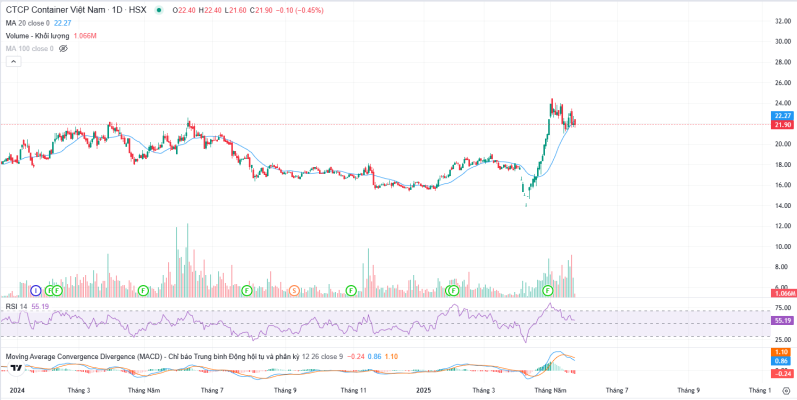
Task: Click the 30.00 price axis label
Action: click(x=783, y=42)
